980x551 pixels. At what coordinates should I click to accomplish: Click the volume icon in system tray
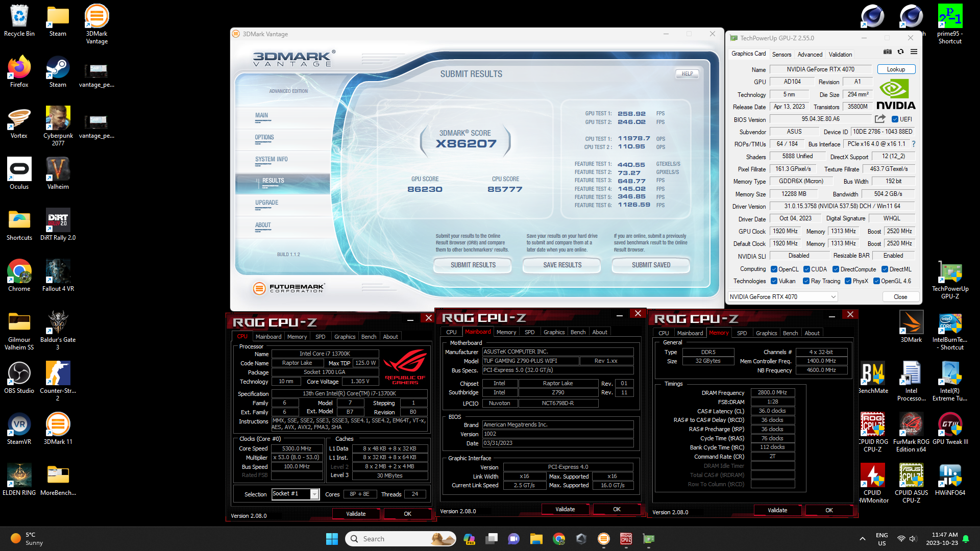point(913,539)
